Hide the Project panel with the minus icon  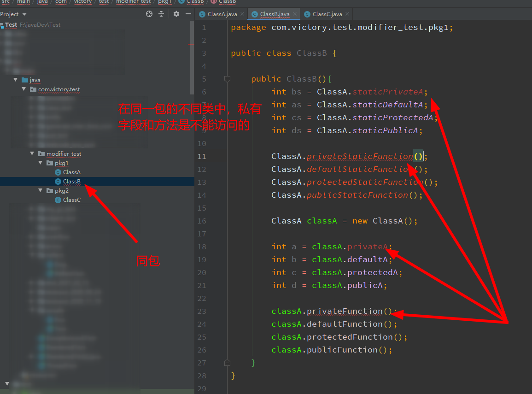(x=188, y=14)
